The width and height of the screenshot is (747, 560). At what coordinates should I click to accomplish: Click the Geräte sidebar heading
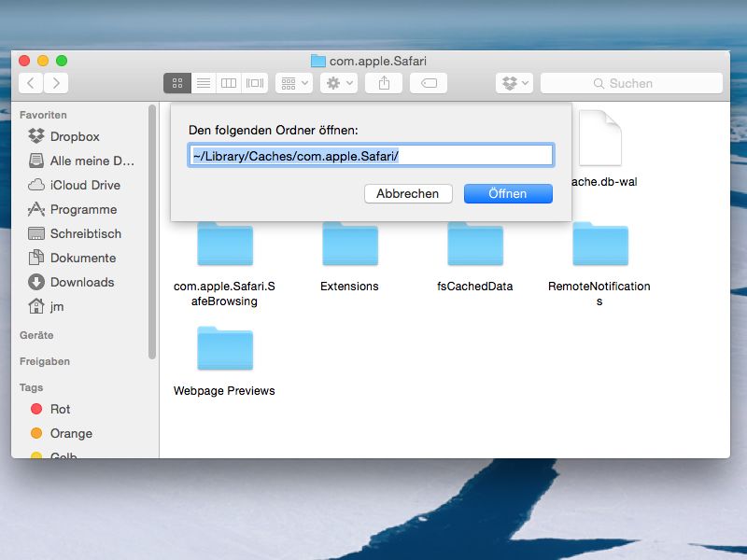click(36, 335)
